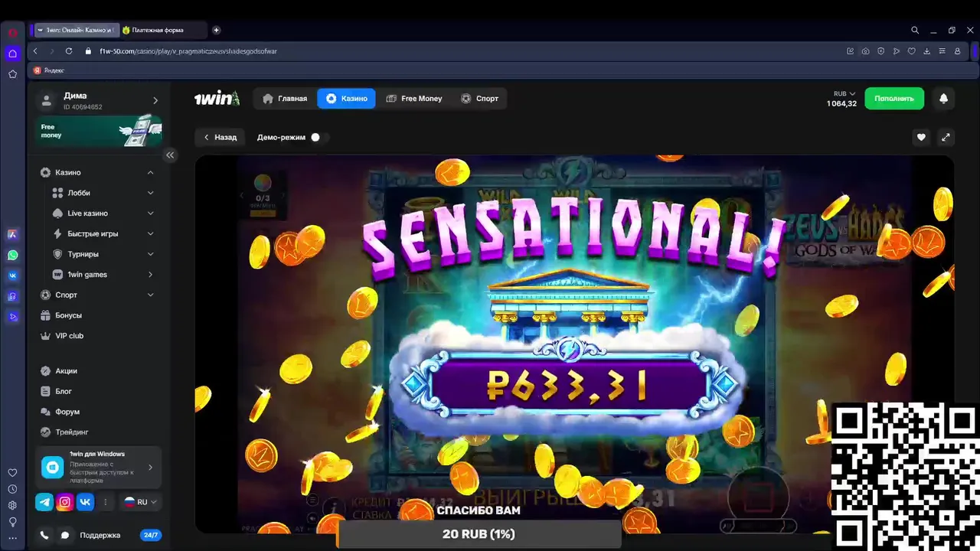The width and height of the screenshot is (980, 551).
Task: Open the Бонусы sidebar link
Action: [68, 315]
